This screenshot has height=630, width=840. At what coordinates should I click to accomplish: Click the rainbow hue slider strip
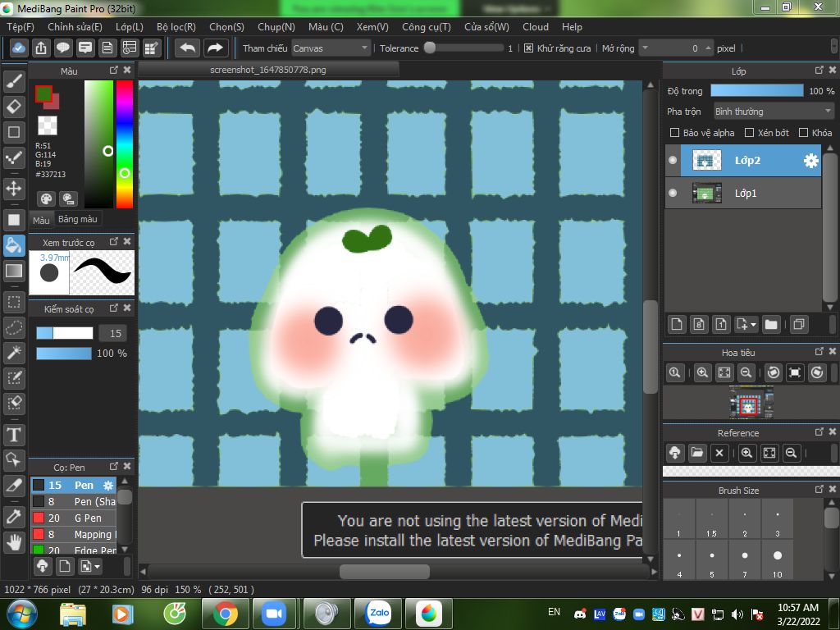[x=124, y=144]
